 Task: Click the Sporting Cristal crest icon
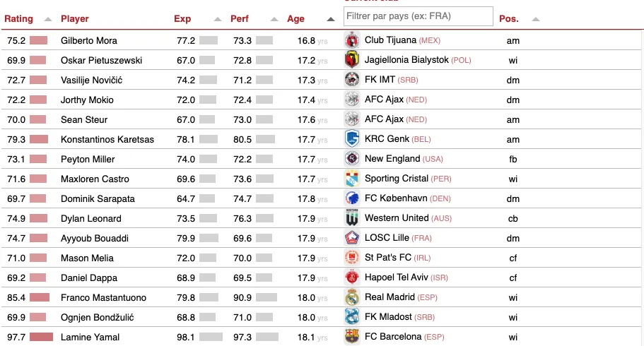pyautogui.click(x=352, y=179)
